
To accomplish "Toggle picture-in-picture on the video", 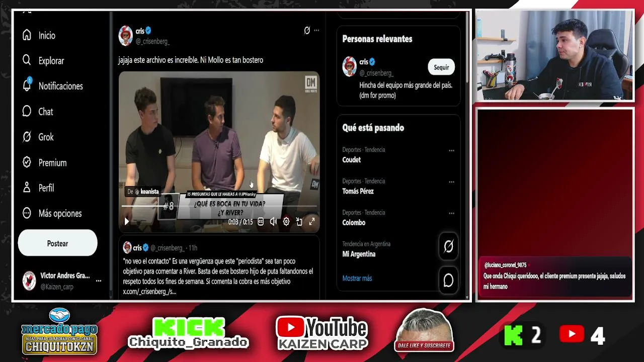I will click(299, 222).
